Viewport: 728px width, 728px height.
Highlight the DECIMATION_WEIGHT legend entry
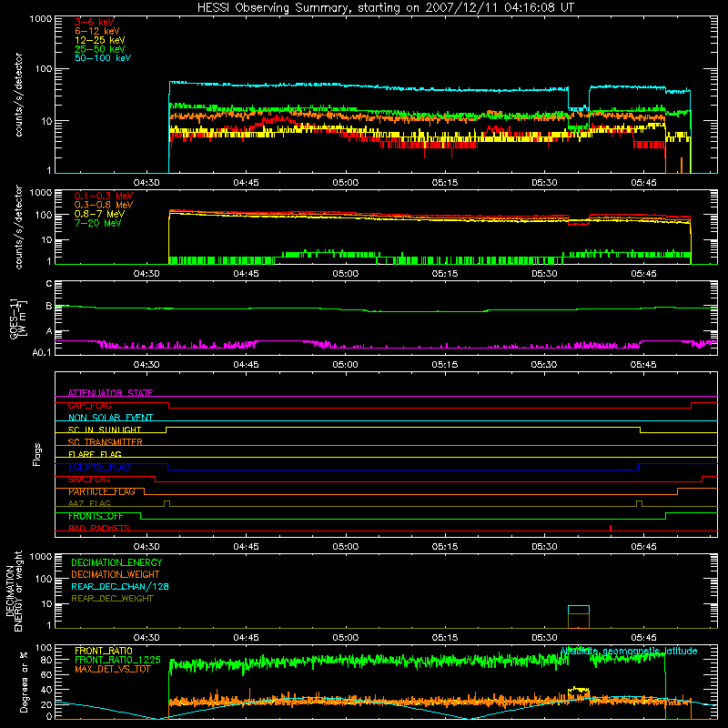116,574
